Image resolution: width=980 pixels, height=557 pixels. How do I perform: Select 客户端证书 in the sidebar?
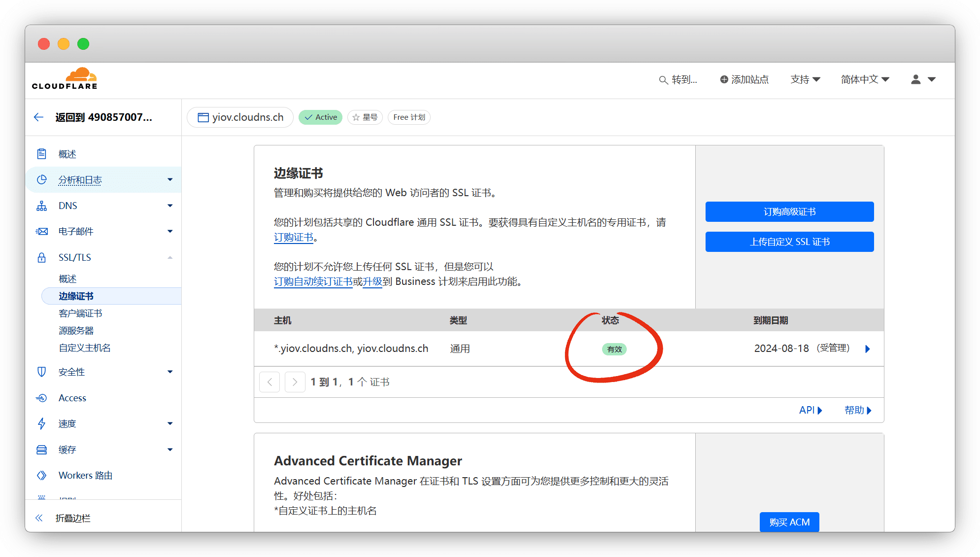80,313
